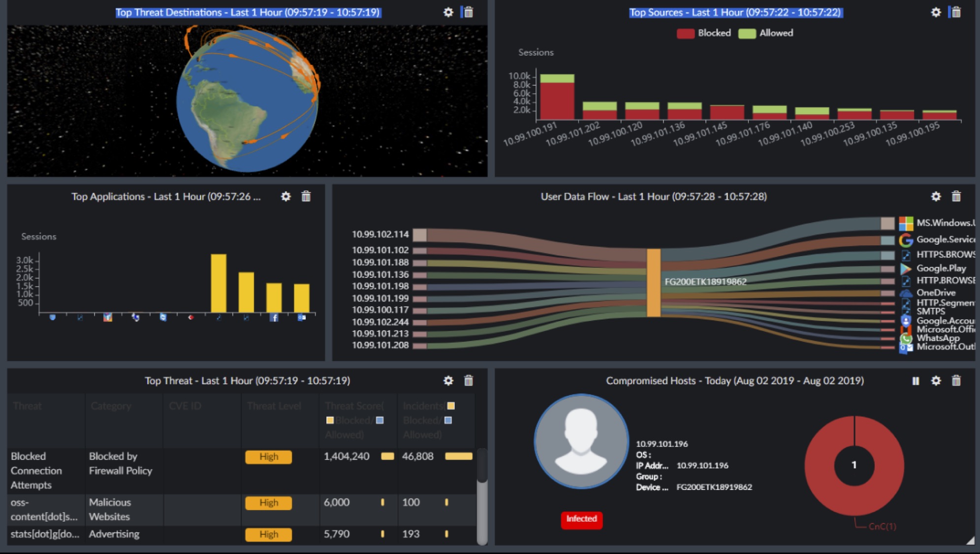This screenshot has width=980, height=554.
Task: Open Compromised Hosts widget settings gear
Action: (x=936, y=381)
